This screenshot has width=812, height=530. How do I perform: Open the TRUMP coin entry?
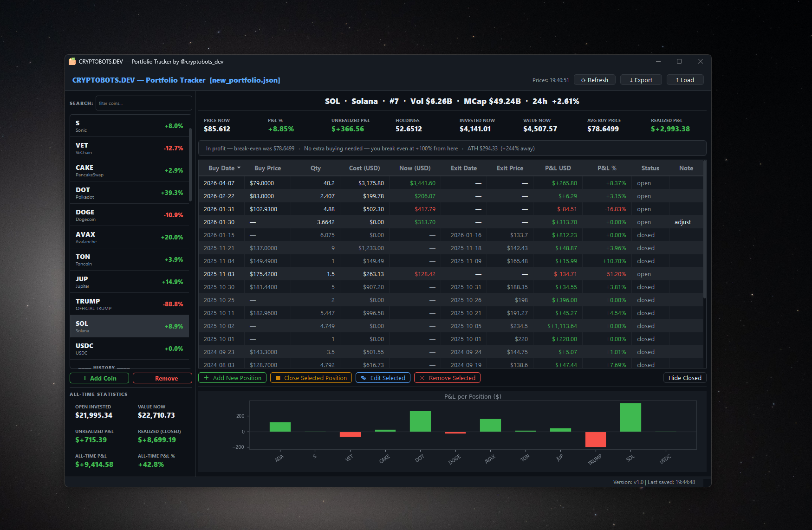click(x=129, y=304)
